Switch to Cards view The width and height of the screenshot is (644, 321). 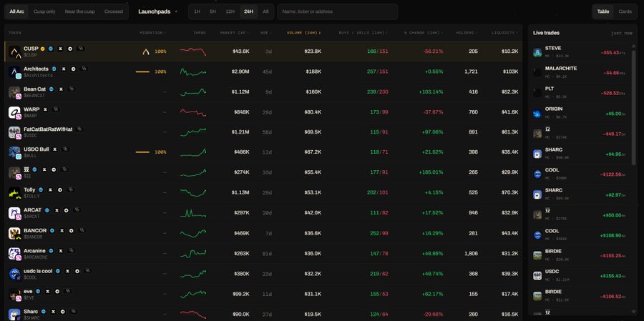point(625,11)
